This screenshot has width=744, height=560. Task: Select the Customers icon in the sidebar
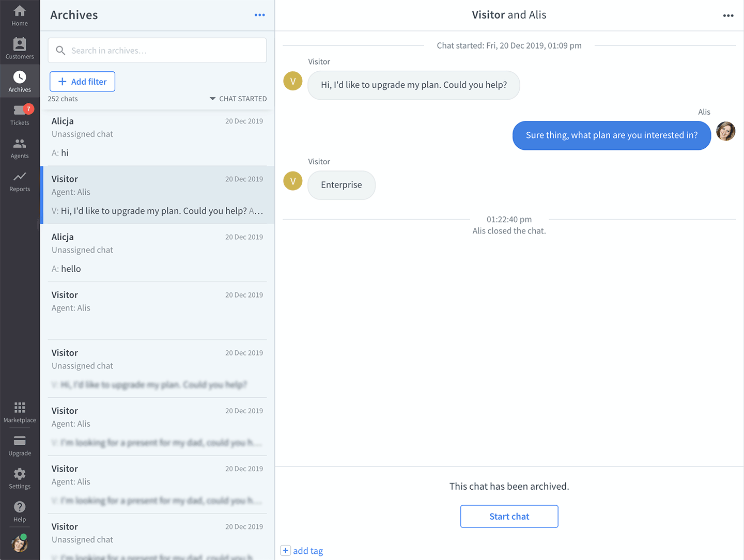click(x=20, y=48)
